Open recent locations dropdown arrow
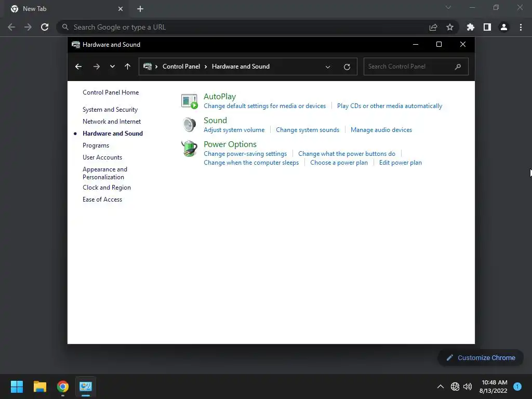This screenshot has height=399, width=532. (112, 66)
